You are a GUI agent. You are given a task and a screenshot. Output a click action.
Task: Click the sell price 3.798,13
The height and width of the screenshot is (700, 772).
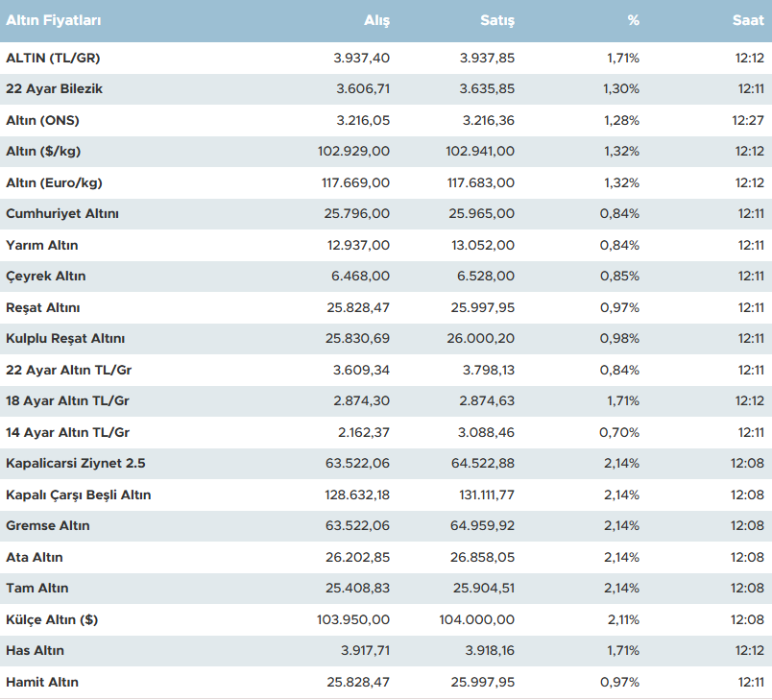pos(489,371)
